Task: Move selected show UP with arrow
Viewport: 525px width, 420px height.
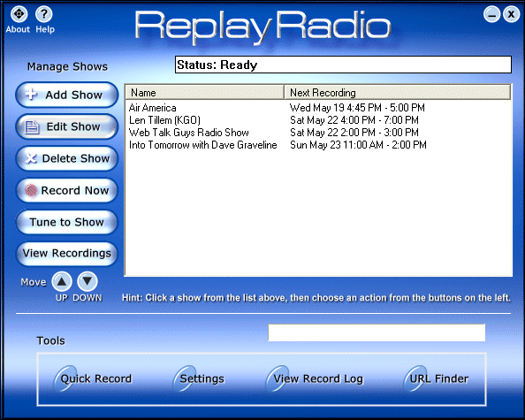Action: (62, 281)
